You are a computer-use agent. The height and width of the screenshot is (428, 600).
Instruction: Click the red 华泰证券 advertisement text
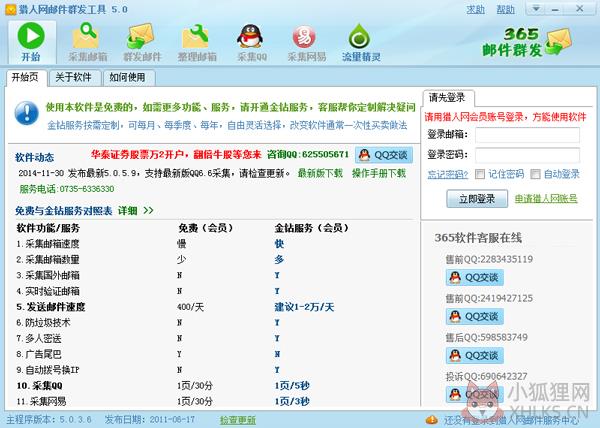coord(176,155)
